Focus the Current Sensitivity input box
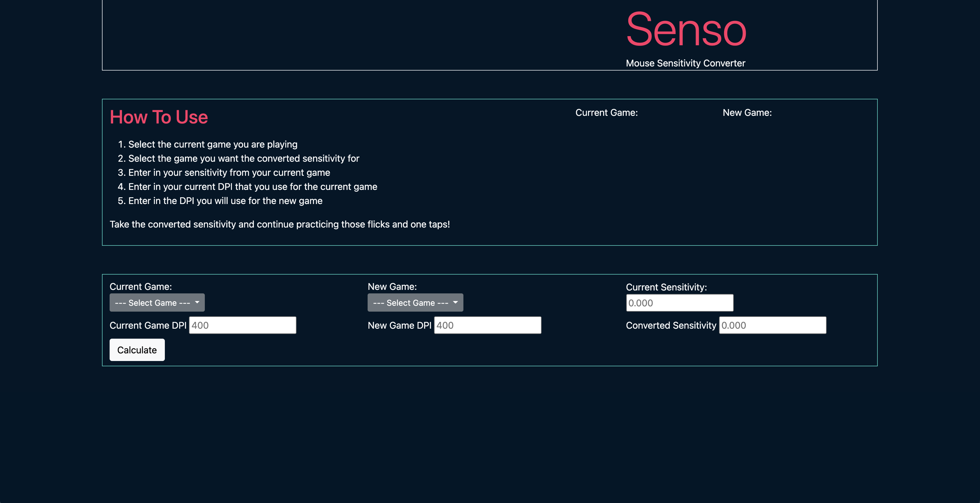Viewport: 980px width, 503px height. click(x=679, y=303)
